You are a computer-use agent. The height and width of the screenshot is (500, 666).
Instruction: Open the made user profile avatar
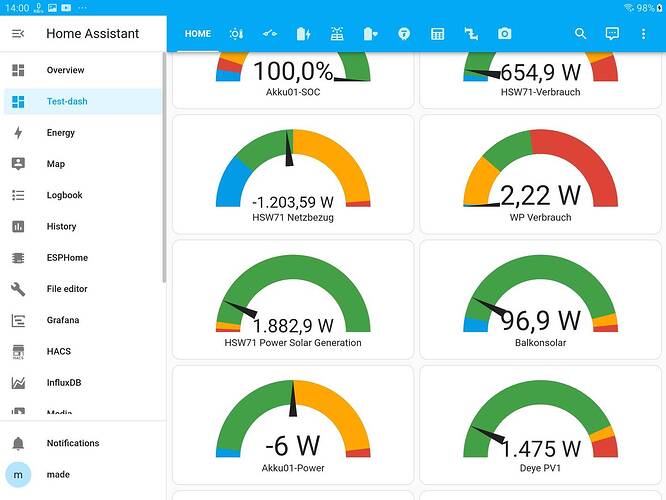tap(18, 475)
